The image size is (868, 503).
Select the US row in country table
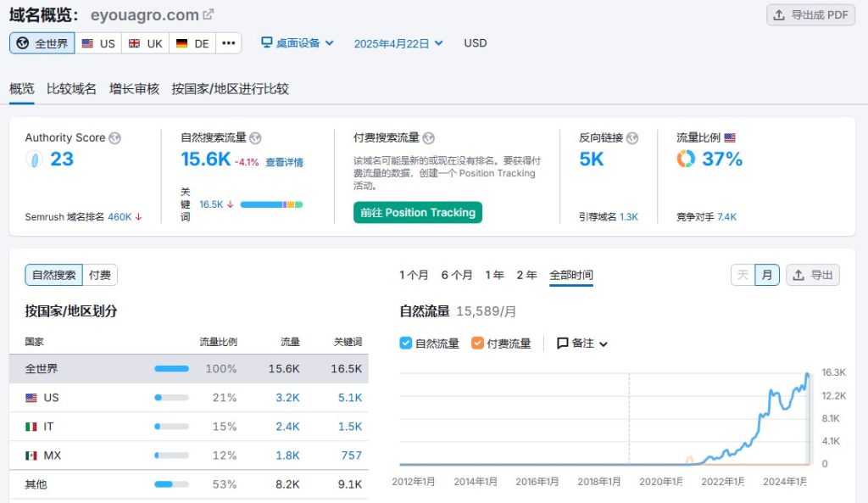point(189,398)
